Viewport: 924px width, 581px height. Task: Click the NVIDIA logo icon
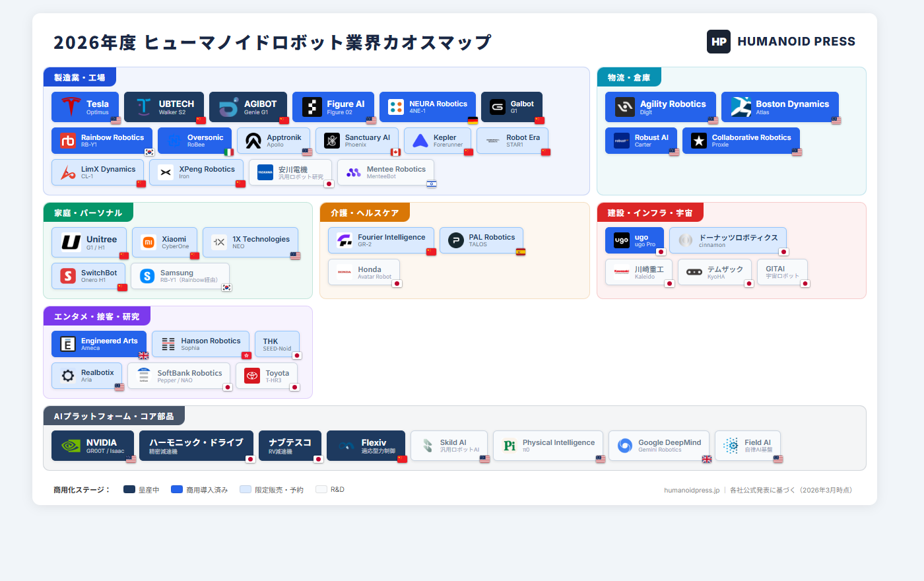click(70, 446)
